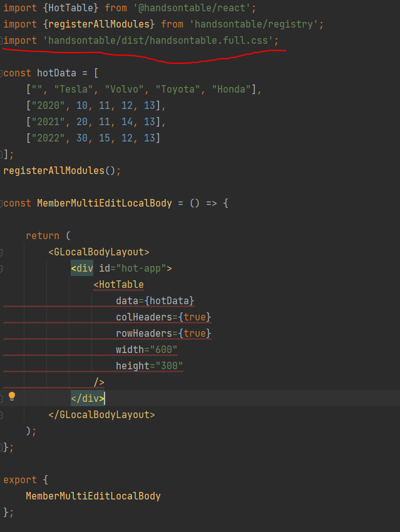Collapse code fold marker beside <div id="hot-app">
The image size is (400, 532).
point(1,269)
